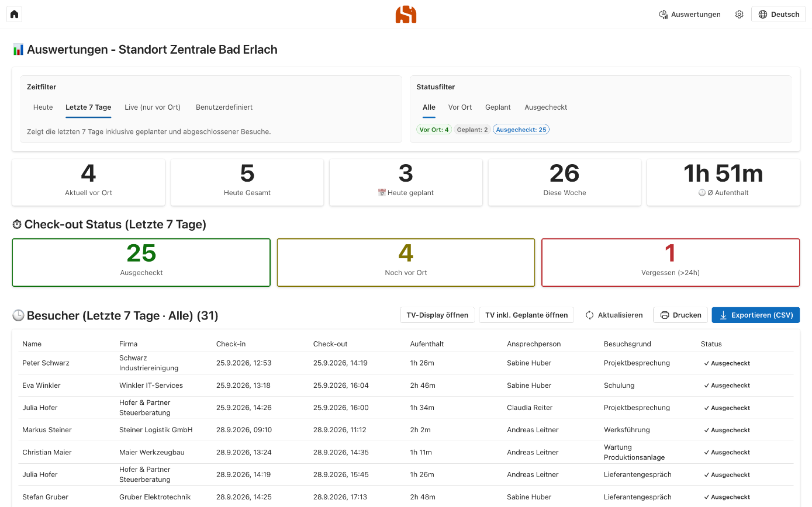
Task: Click the orange elephant logo
Action: point(406,14)
